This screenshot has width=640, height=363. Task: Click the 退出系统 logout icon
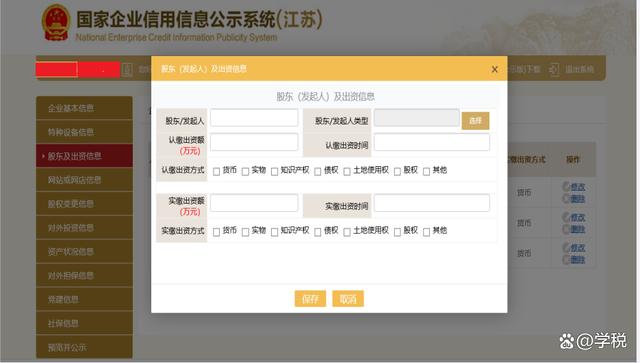click(554, 69)
